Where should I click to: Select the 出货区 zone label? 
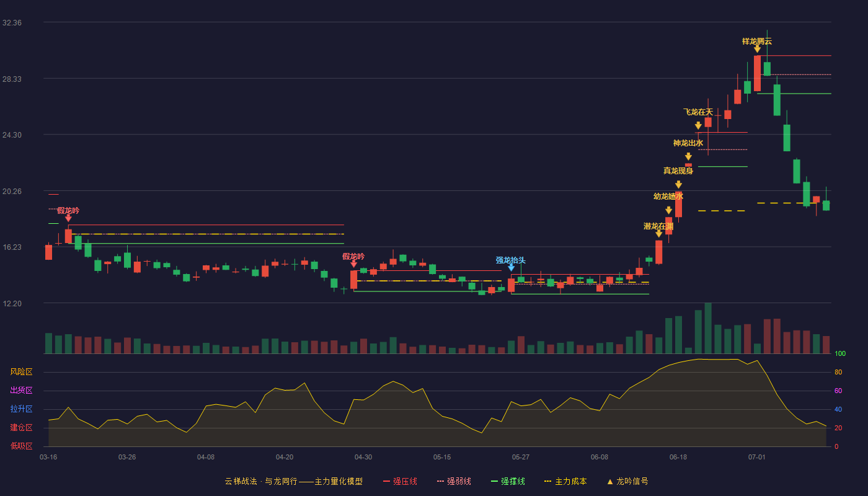(21, 391)
